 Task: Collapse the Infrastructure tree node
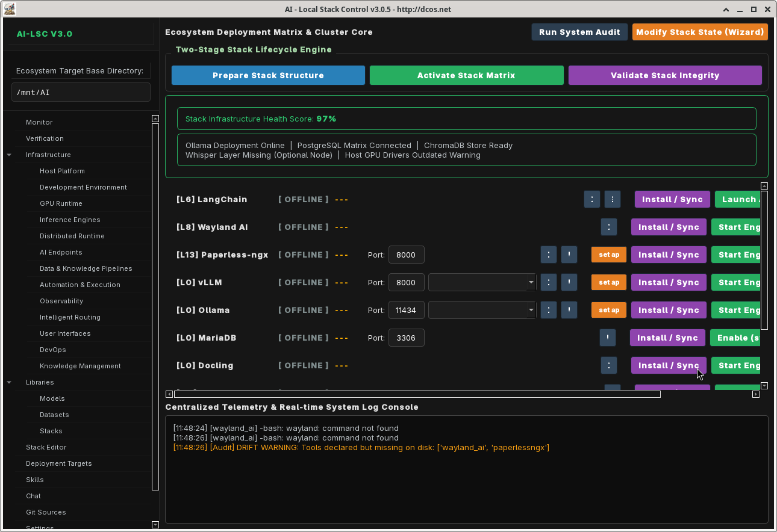[9, 155]
